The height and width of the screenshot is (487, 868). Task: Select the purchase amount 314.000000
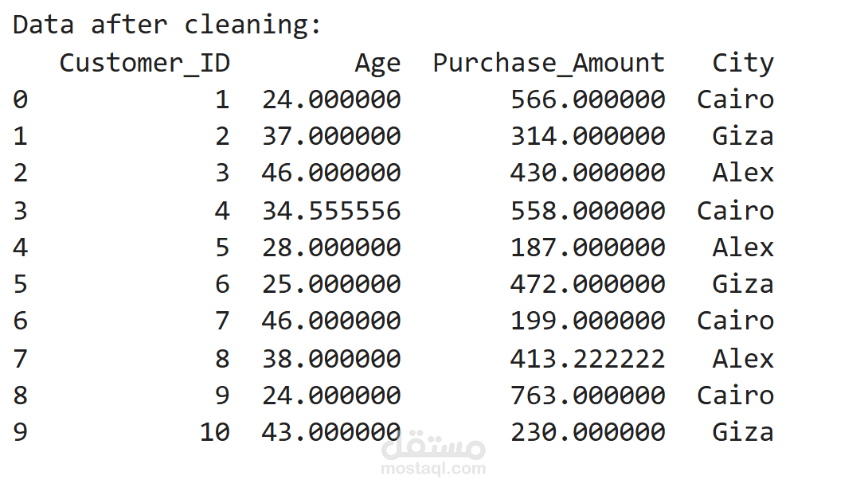588,136
